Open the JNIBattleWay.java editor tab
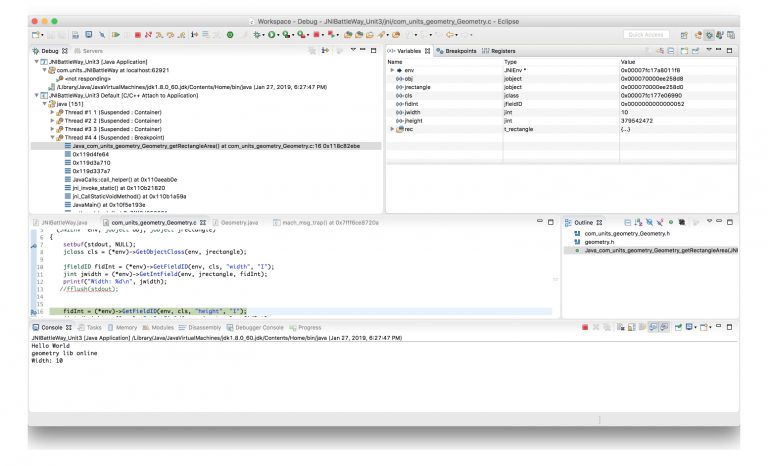Screen dimensions: 768x466 [60, 222]
